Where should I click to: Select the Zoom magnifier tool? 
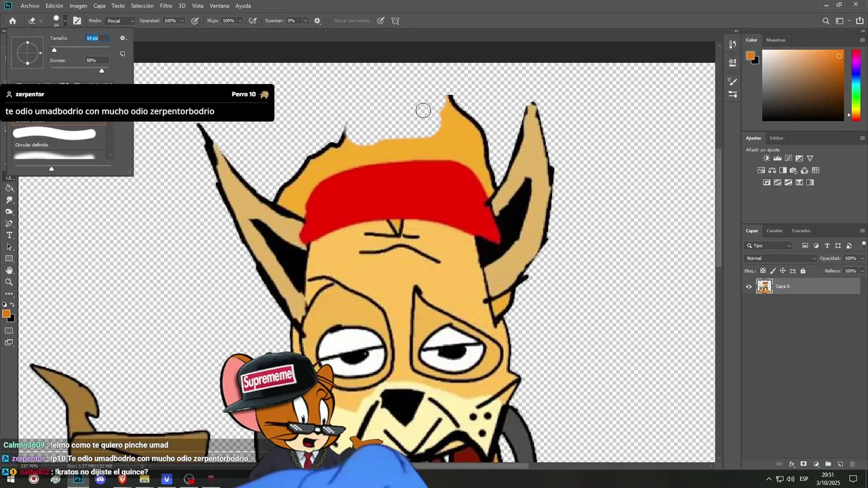click(x=9, y=282)
